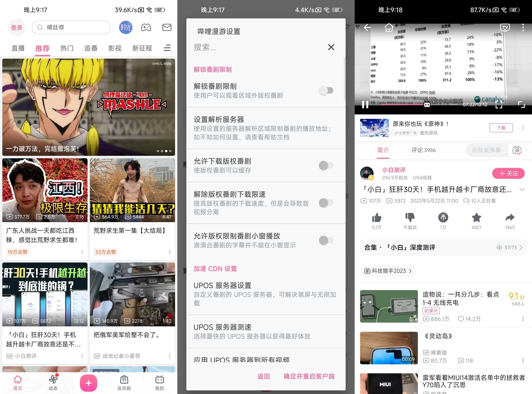Open the 评论 3986 tab
532x394 pixels.
click(423, 150)
